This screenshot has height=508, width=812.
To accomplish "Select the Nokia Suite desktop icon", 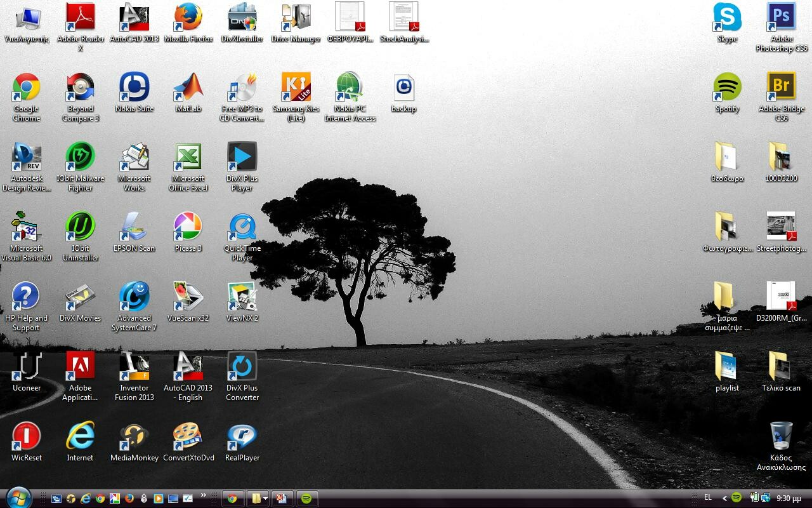I will pos(134,88).
